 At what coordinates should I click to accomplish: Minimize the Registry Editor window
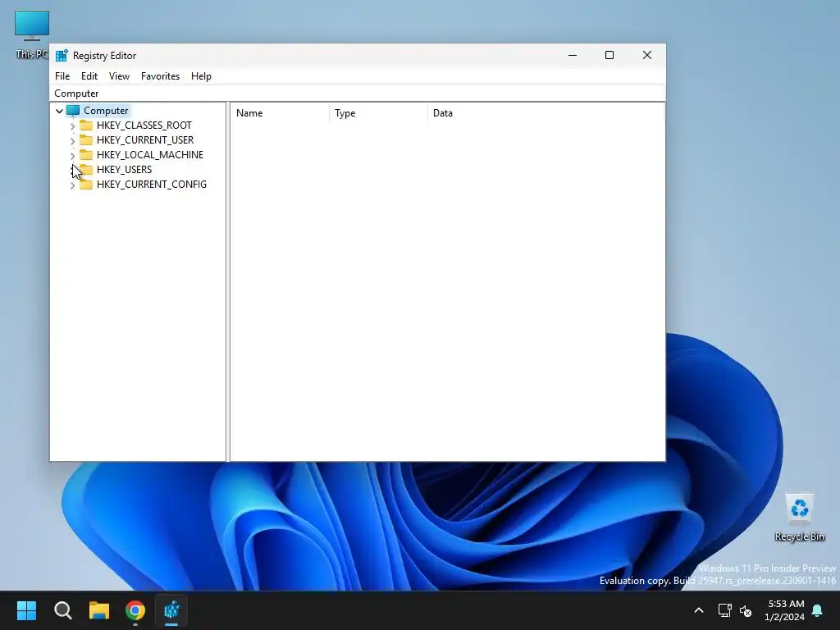tap(573, 55)
